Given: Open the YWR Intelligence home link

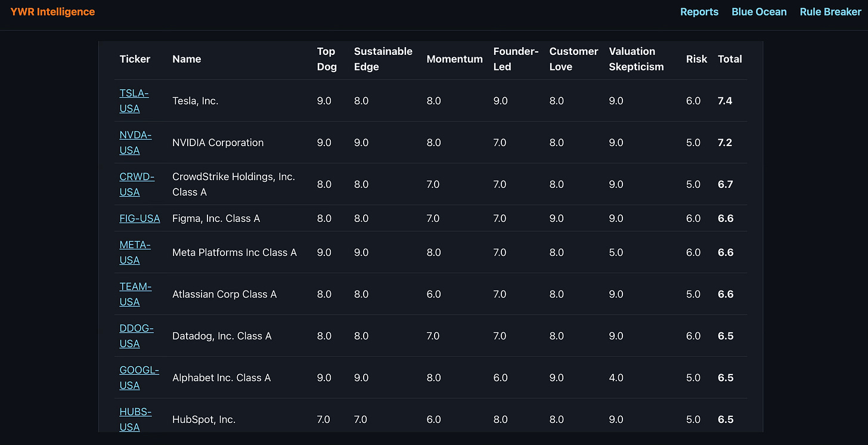Looking at the screenshot, I should pyautogui.click(x=52, y=12).
